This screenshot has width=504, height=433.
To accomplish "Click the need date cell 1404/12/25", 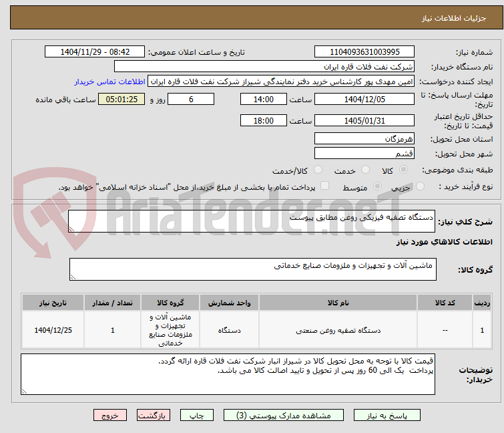I will click(53, 330).
